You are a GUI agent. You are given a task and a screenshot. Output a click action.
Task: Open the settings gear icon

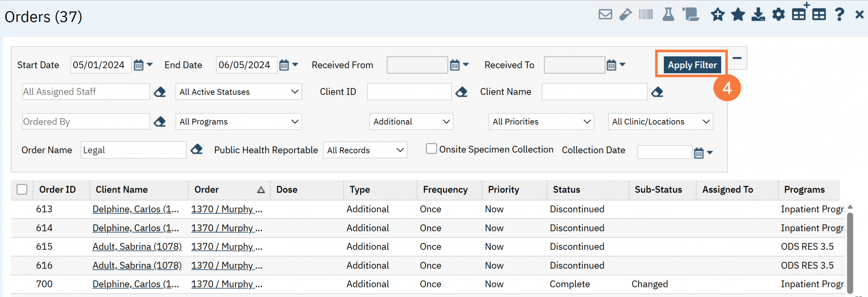coord(778,15)
